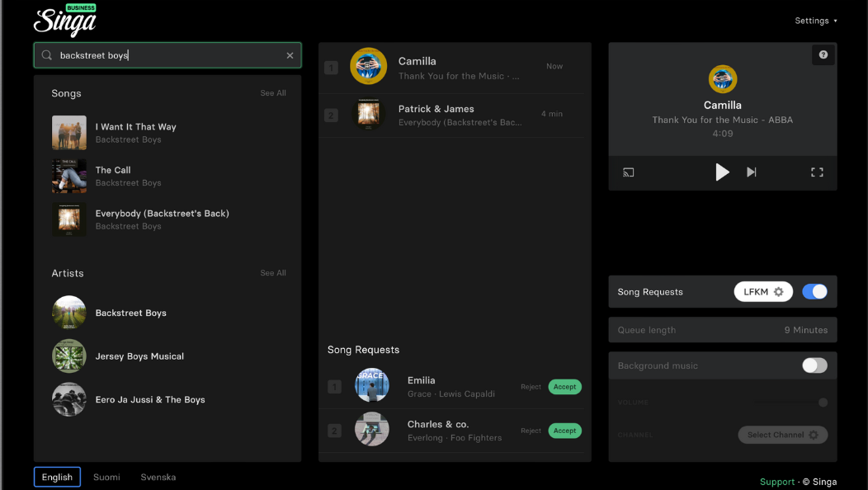868x490 pixels.
Task: Clear the search field with X
Action: pyautogui.click(x=290, y=55)
